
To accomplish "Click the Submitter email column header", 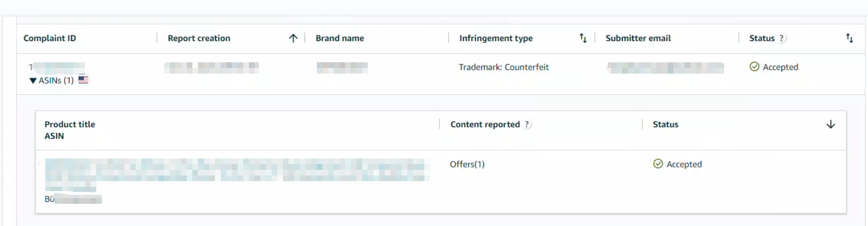I will [x=638, y=38].
